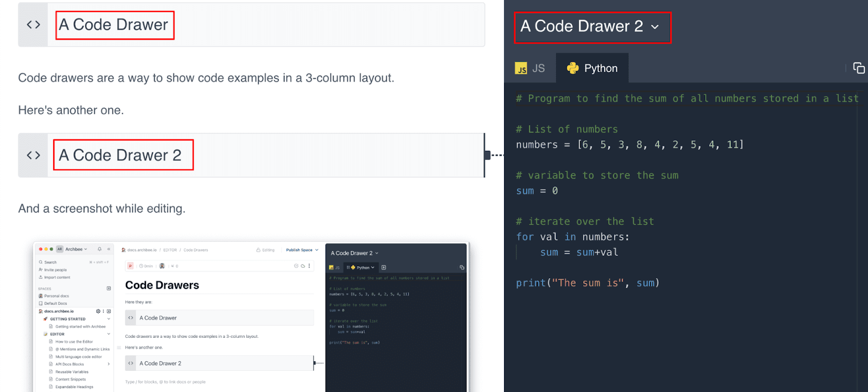The image size is (868, 392).
Task: Click the JS language icon in the dark code panel
Action: (x=521, y=68)
